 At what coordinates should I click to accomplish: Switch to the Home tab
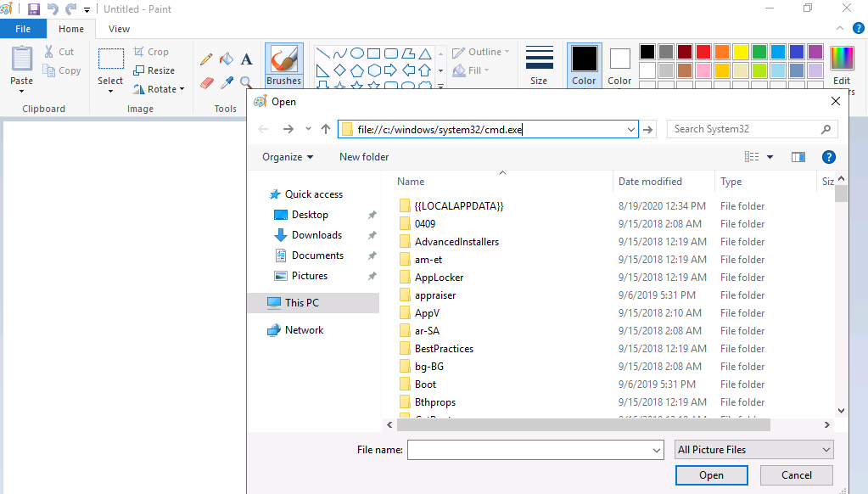pyautogui.click(x=71, y=29)
